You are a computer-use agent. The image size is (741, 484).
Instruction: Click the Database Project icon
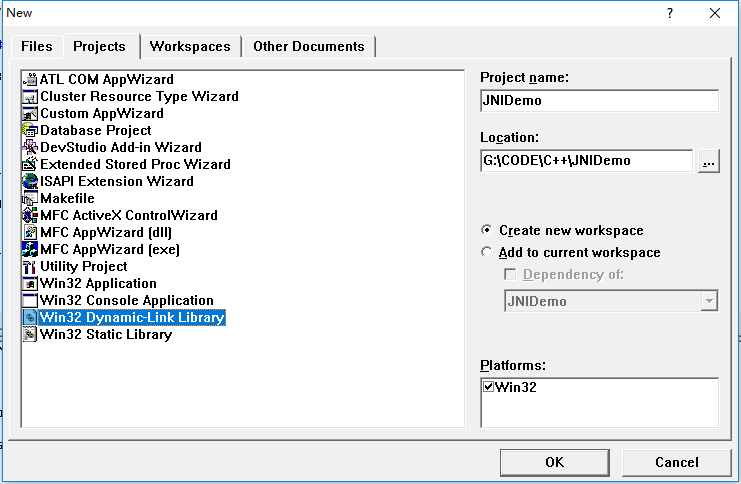click(x=30, y=130)
